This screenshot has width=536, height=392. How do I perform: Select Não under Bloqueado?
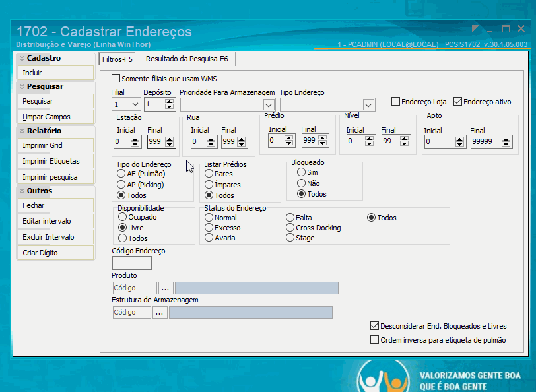coord(301,183)
